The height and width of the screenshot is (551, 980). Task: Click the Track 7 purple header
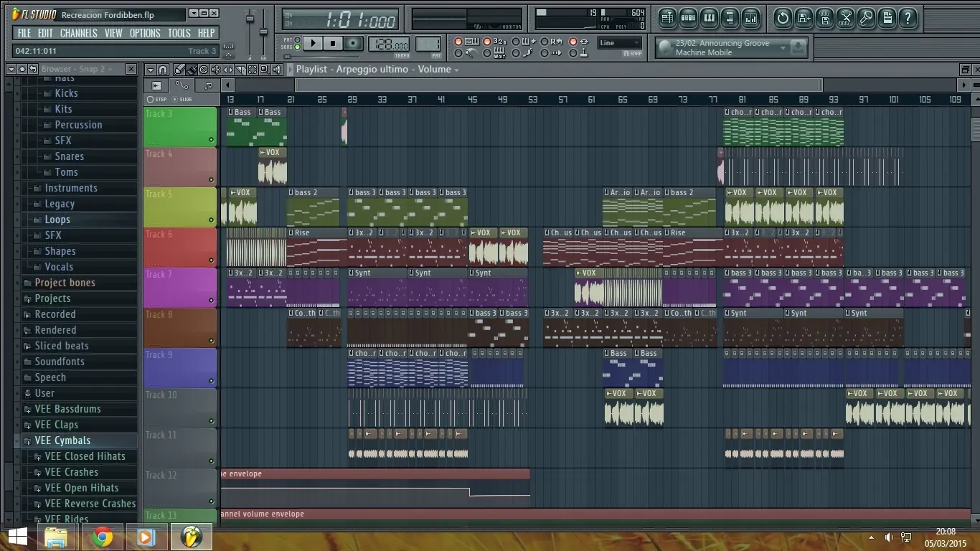point(180,287)
